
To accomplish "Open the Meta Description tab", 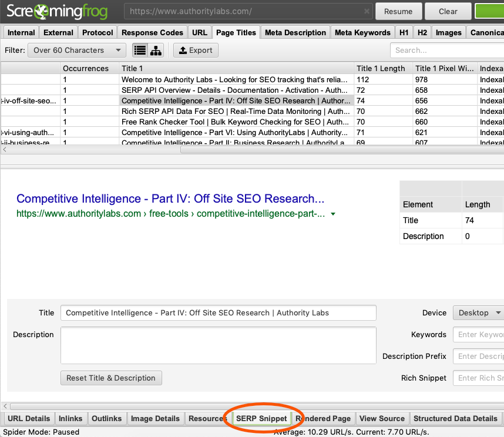I will coord(295,32).
